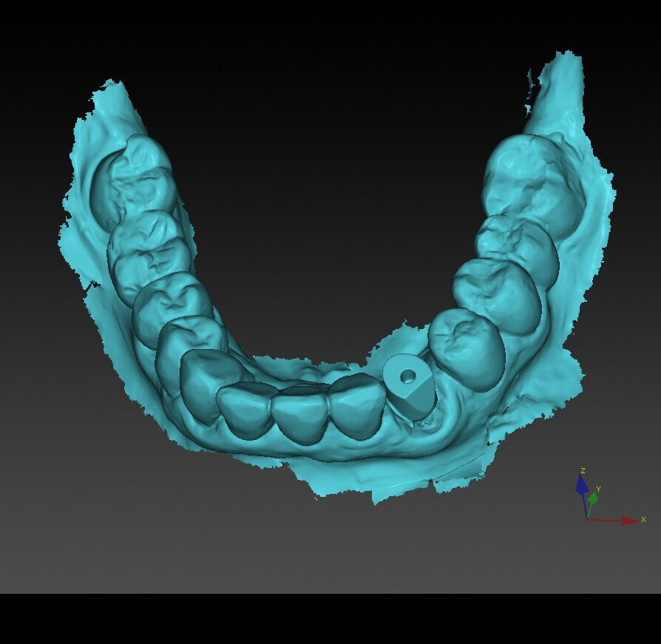Image resolution: width=661 pixels, height=644 pixels.
Task: Click the incisor immediately left of scan body
Action: tap(356, 405)
